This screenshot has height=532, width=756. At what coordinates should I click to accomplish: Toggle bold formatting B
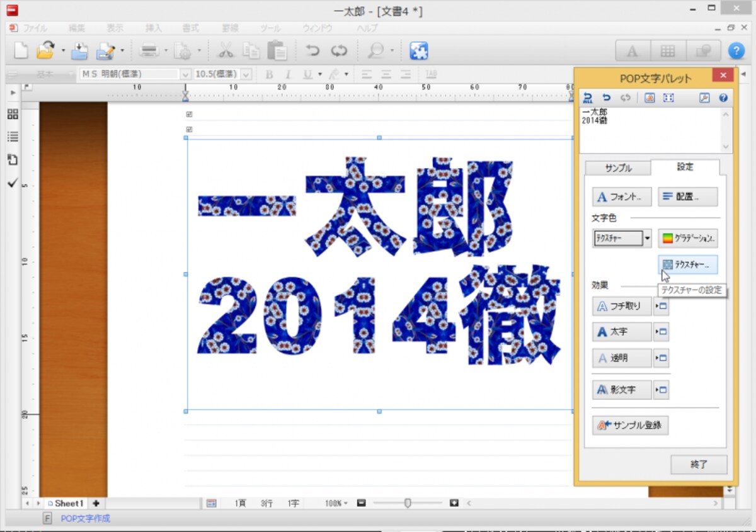point(269,74)
